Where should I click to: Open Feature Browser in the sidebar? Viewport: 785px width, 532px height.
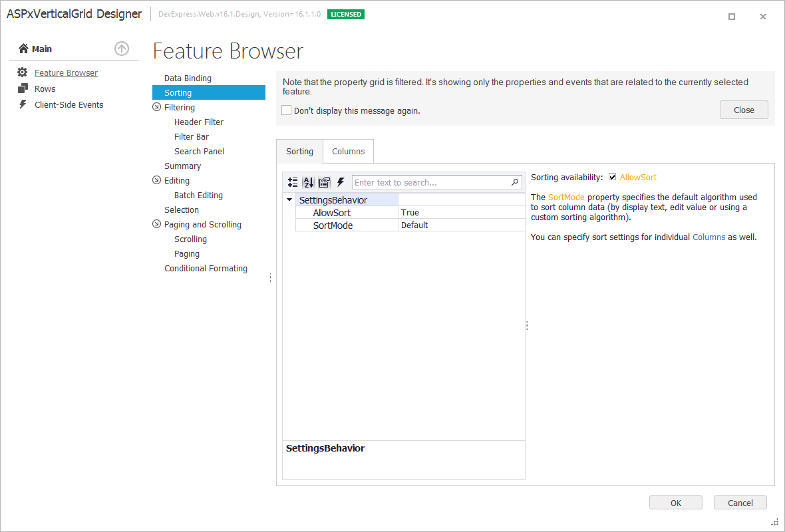pyautogui.click(x=66, y=72)
